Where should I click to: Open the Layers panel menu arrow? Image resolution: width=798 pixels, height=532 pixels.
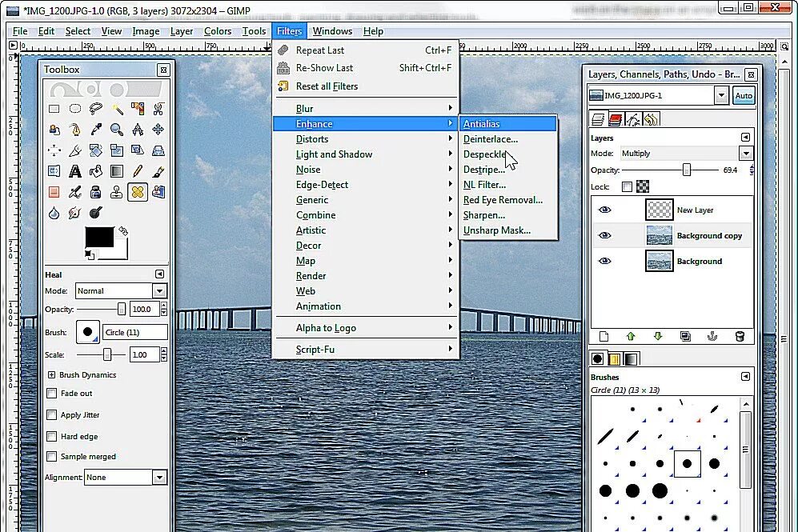tap(745, 138)
